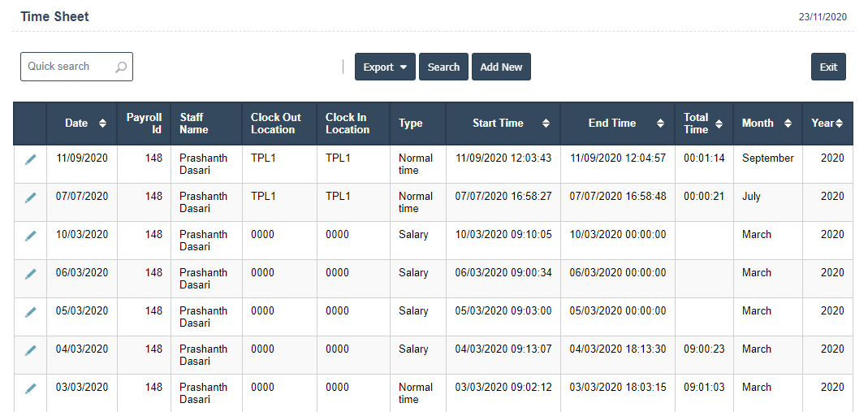Edit the 10/03/2020 timesheet entry

pyautogui.click(x=30, y=236)
